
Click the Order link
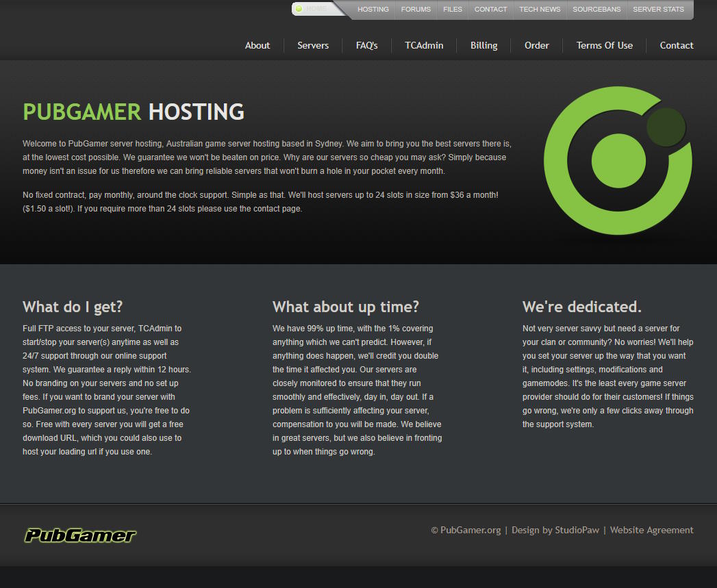[537, 45]
